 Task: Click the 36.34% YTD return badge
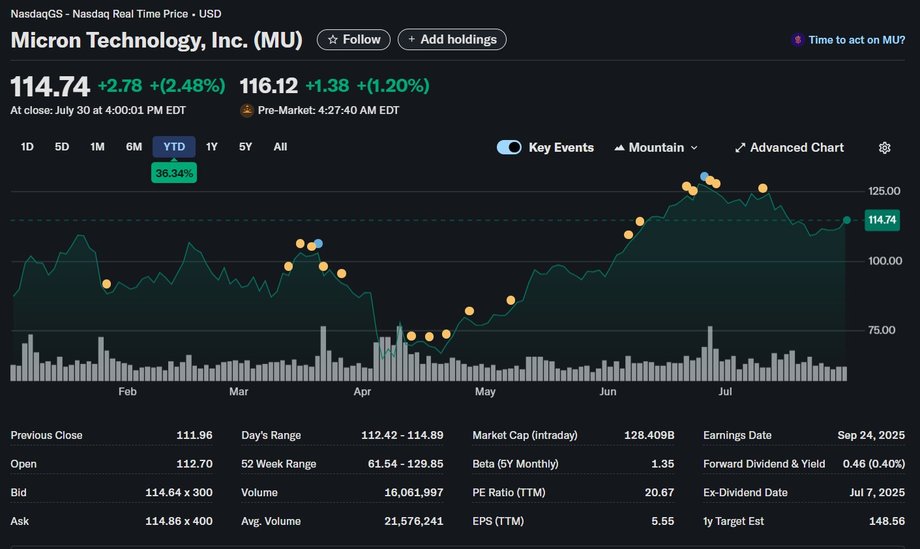174,173
